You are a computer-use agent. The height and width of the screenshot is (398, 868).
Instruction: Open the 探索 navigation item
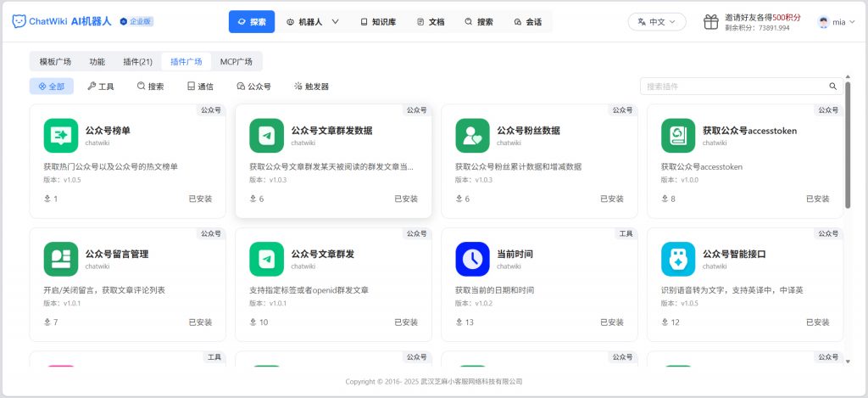pyautogui.click(x=251, y=21)
